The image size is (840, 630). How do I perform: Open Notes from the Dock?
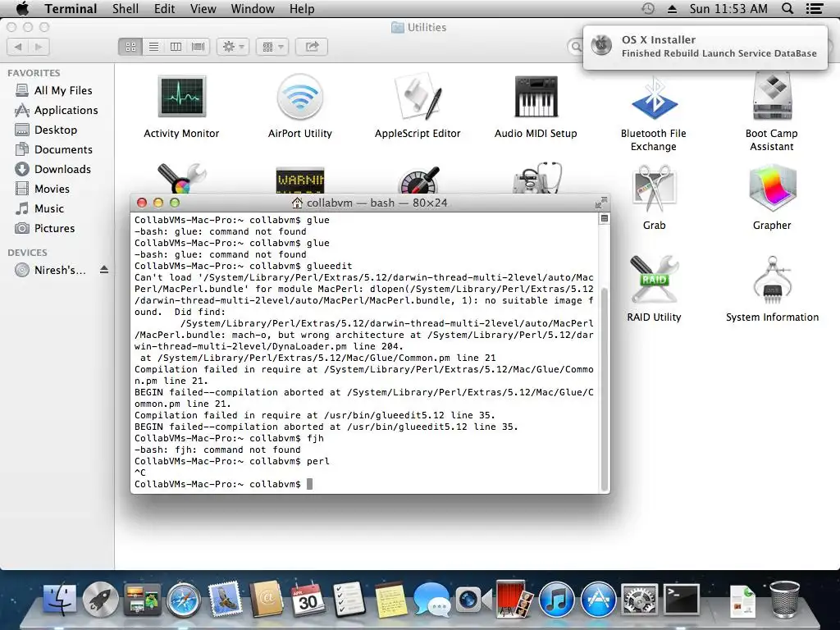390,599
